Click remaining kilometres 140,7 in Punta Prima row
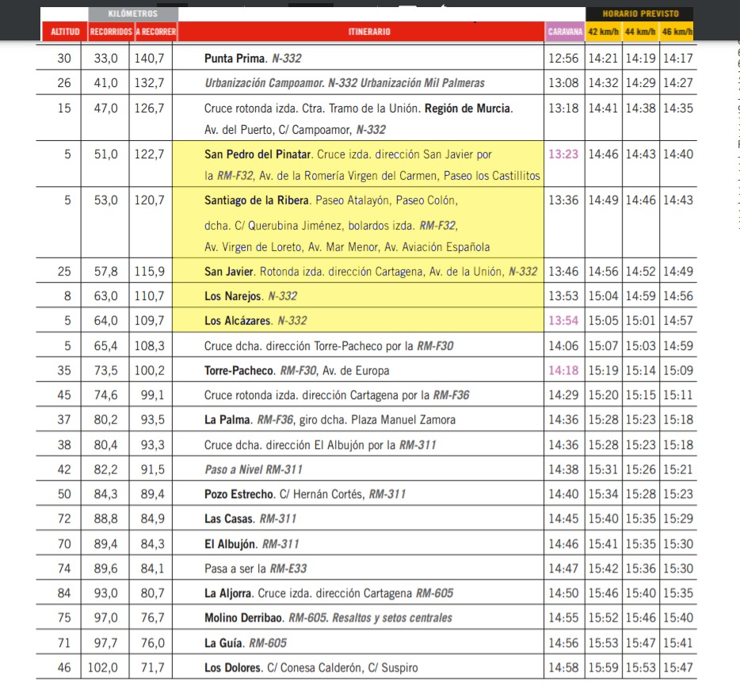740x700 pixels. [149, 59]
